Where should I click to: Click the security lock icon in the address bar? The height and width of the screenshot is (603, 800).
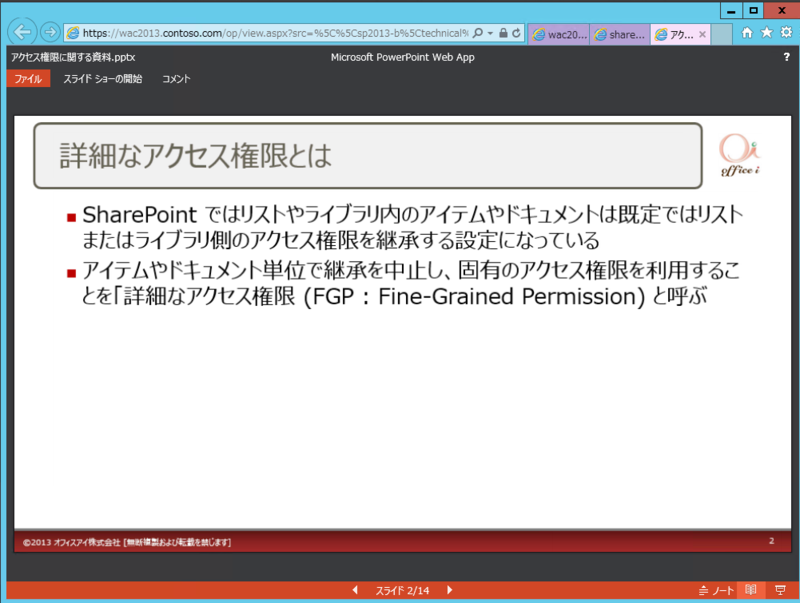(504, 33)
